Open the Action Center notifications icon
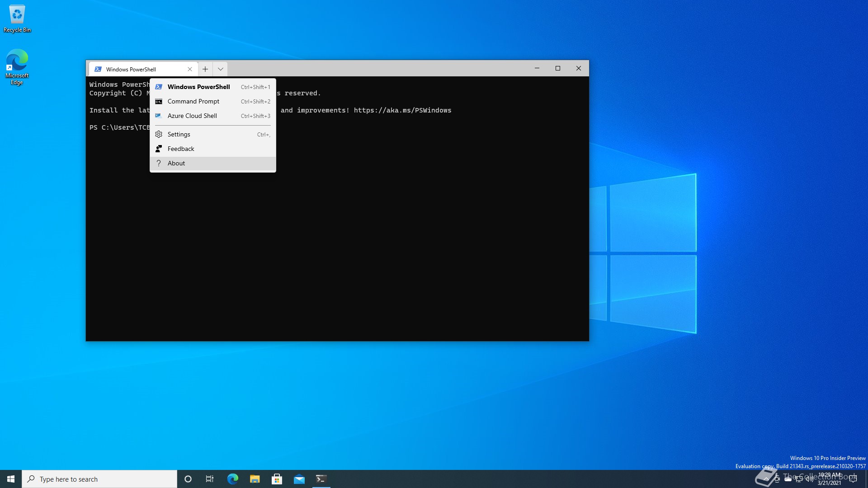Screen dimensions: 868x488 (x=853, y=479)
